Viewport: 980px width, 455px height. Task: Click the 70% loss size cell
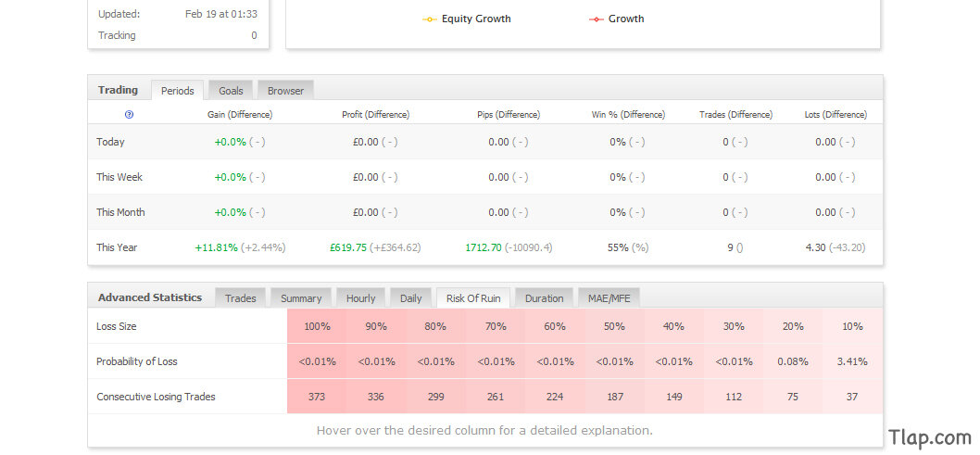tap(495, 326)
